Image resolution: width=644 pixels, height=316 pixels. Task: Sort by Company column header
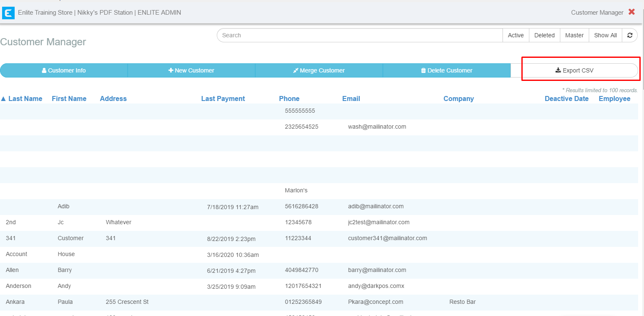coord(459,99)
